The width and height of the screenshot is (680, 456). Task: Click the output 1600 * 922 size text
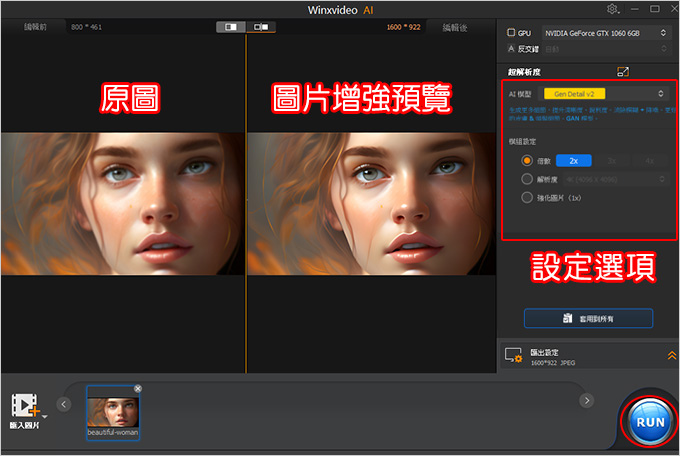coord(403,27)
